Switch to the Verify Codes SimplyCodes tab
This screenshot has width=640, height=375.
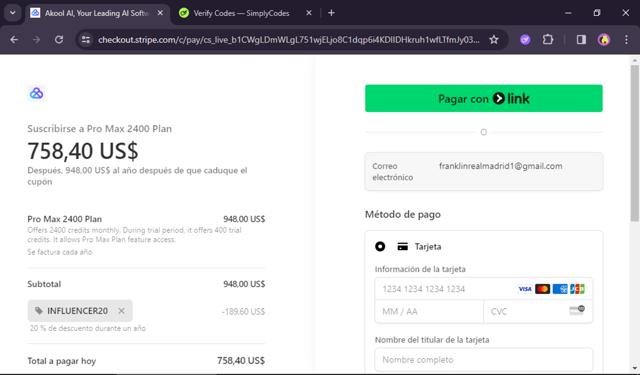tap(241, 13)
